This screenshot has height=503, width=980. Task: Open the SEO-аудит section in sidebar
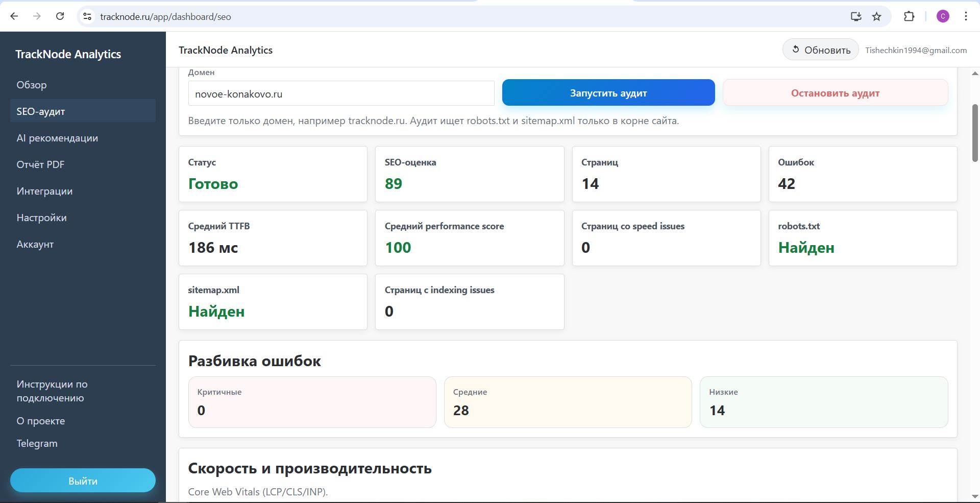41,111
